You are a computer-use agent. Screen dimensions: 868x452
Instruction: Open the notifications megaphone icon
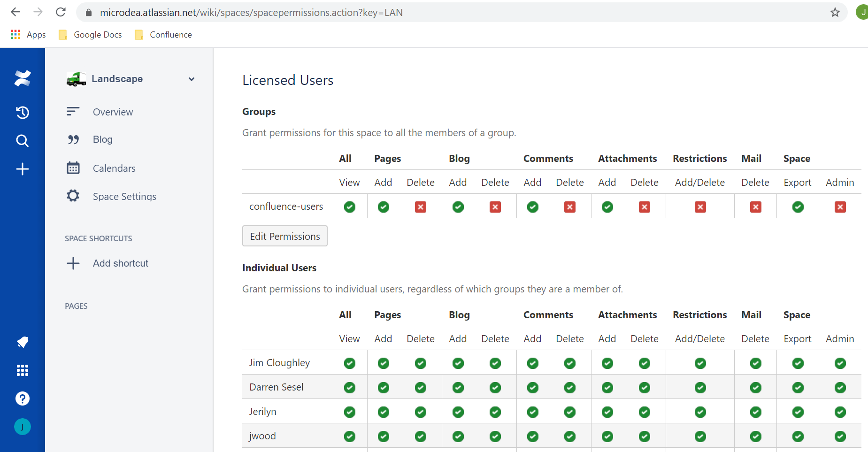pyautogui.click(x=23, y=342)
